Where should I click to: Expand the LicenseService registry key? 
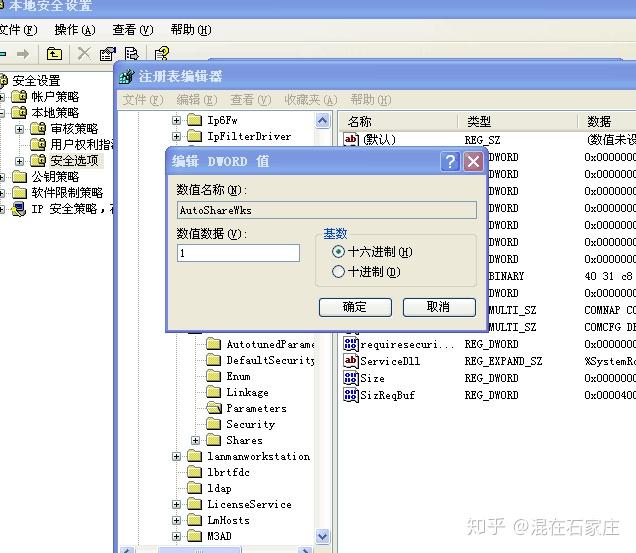click(176, 505)
